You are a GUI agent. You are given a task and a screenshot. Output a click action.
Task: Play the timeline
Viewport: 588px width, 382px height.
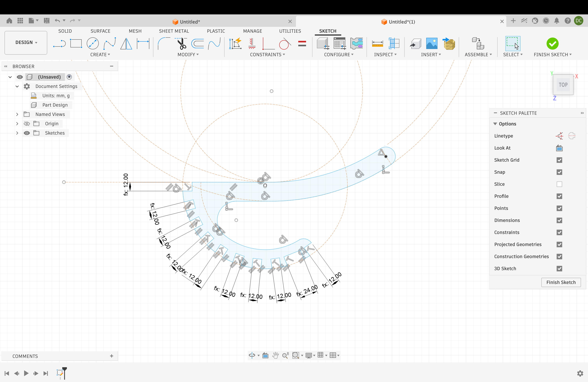[x=26, y=373]
